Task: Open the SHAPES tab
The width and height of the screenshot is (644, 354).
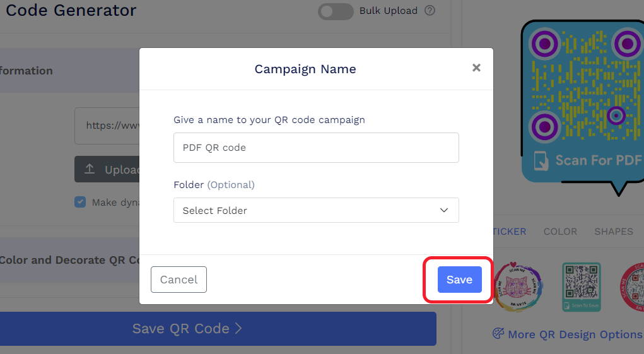Action: click(x=613, y=232)
